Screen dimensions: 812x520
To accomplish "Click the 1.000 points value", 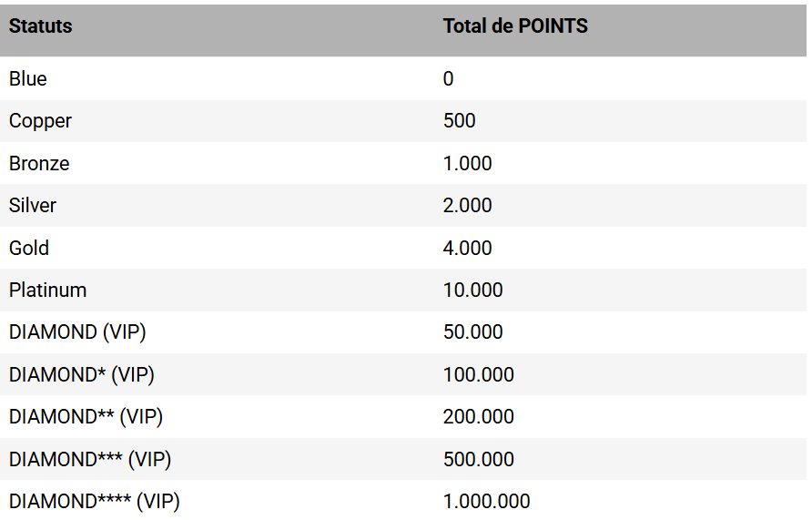I will 467,164.
